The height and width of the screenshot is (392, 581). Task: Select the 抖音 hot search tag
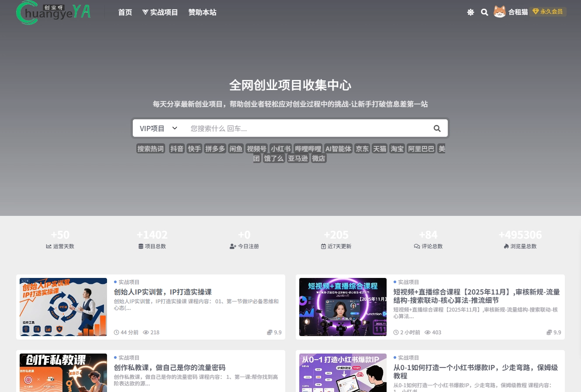(x=177, y=149)
